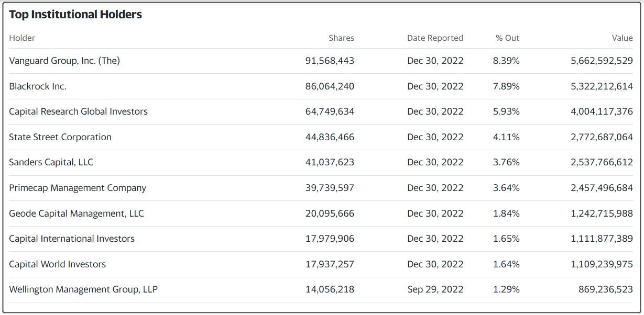
Task: Click value 1,242,715,988
Action: pos(602,213)
